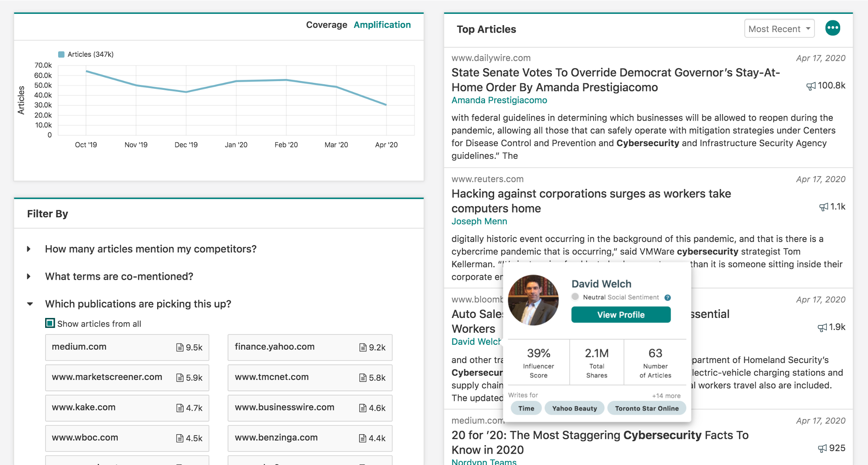Toggle Articles (347k) legend series
Viewport: 868px width, 465px height.
61,55
